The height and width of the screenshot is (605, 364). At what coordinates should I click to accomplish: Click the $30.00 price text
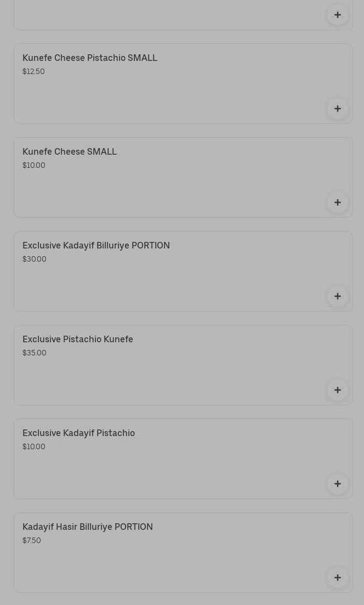coord(35,259)
